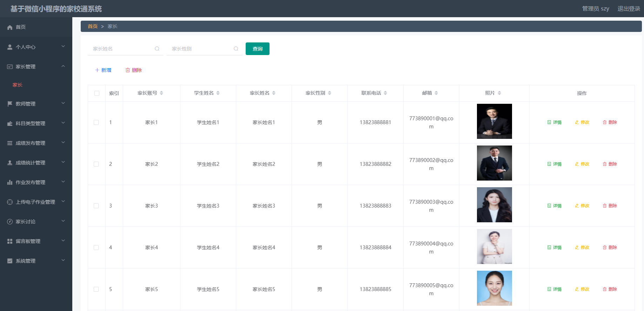Click 详情 for the 家长4 row
The image size is (644, 311).
[555, 248]
